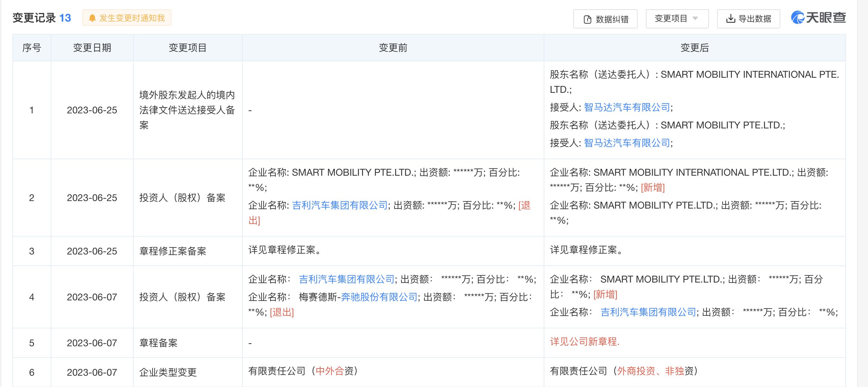868x387 pixels.
Task: Select date 2023-06-07 in row 4
Action: point(92,297)
